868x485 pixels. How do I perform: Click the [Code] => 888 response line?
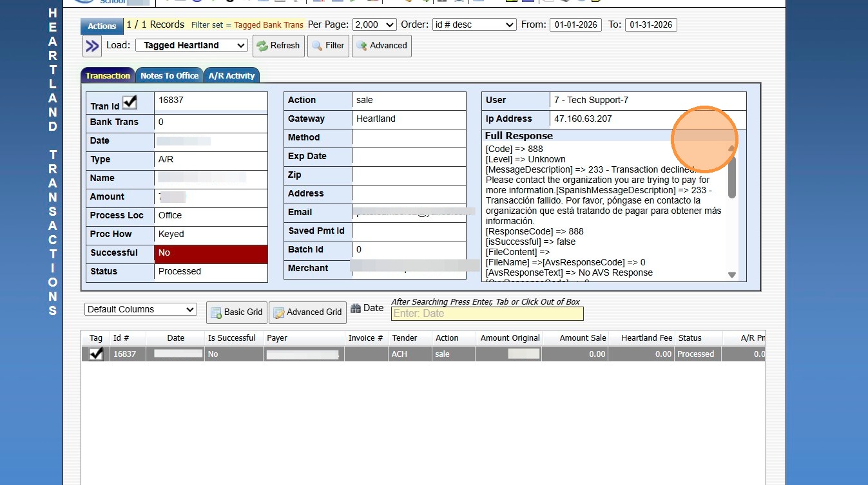click(514, 149)
